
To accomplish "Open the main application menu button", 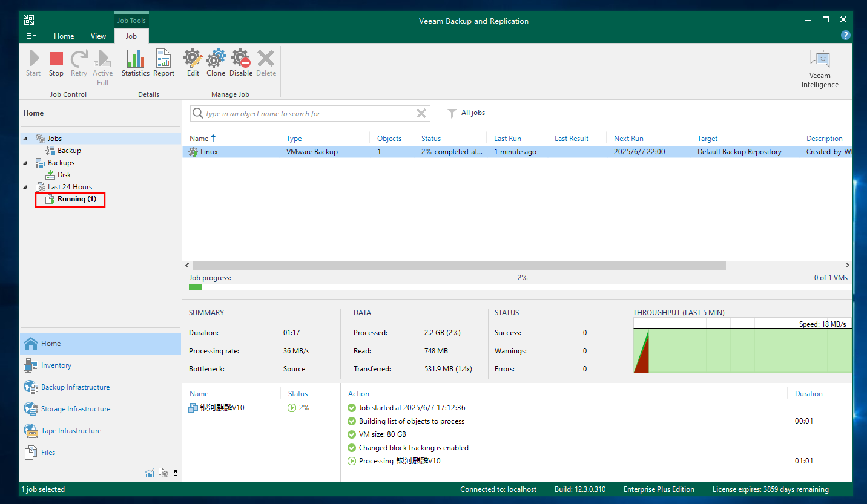I will click(31, 36).
